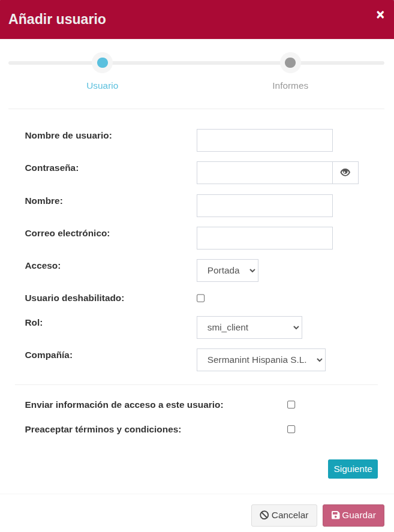Focus the Correo electrónico field
Screen dimensions: 394x532
click(x=264, y=238)
